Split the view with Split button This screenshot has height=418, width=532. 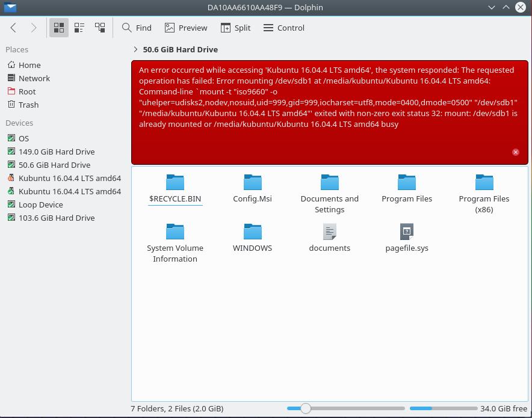235,28
